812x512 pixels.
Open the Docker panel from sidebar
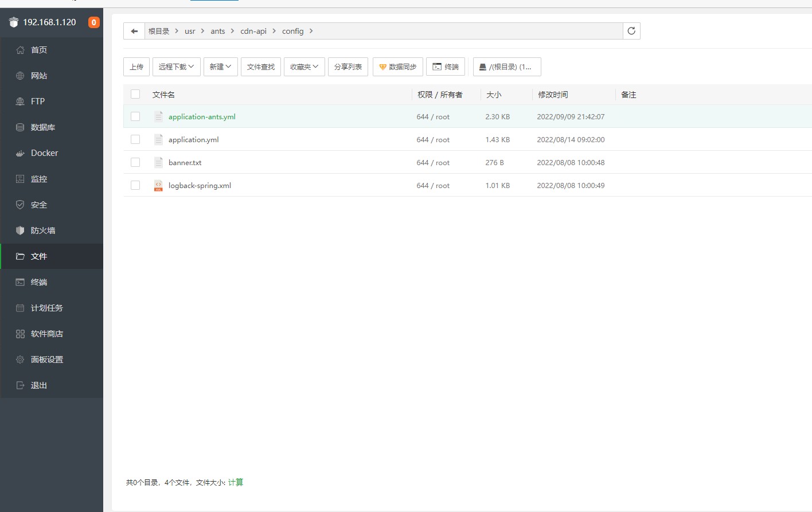pyautogui.click(x=43, y=153)
